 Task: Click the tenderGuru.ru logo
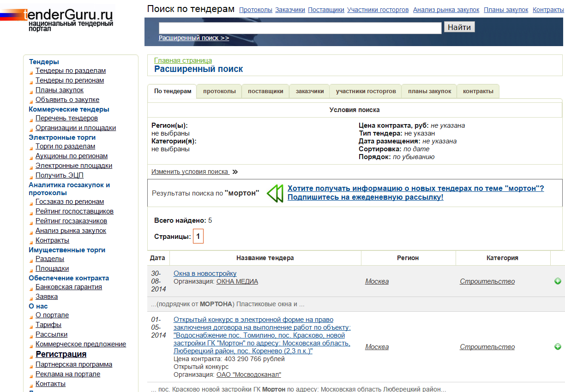pyautogui.click(x=57, y=18)
